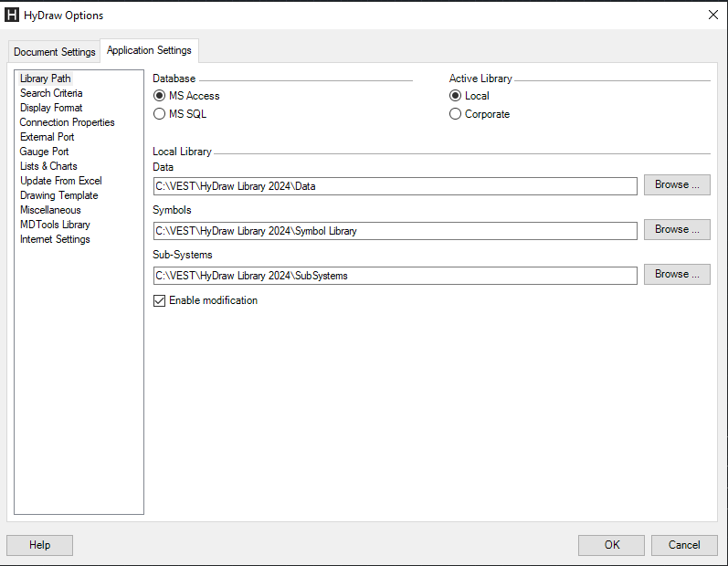
Task: Toggle the Enable modification checkbox
Action: pos(160,301)
